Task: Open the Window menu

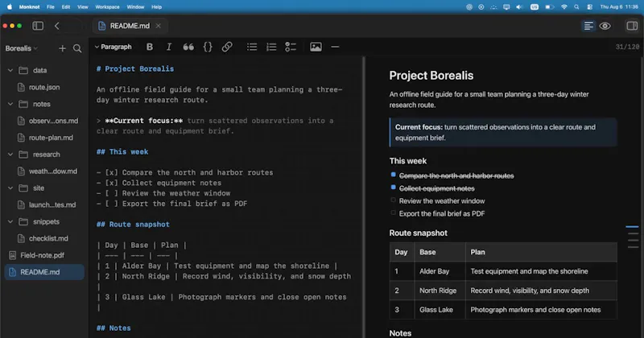Action: click(x=135, y=7)
